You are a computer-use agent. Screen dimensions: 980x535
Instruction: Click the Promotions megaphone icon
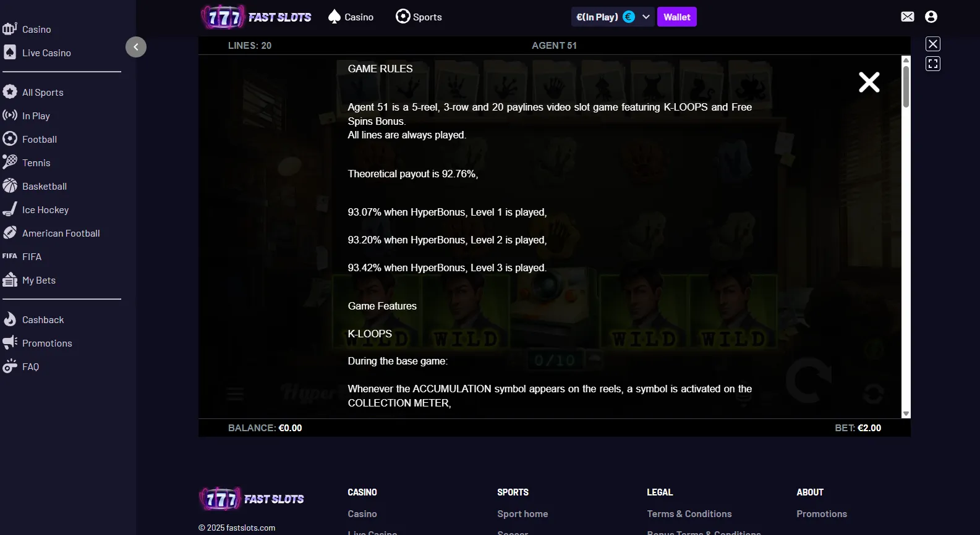point(10,343)
